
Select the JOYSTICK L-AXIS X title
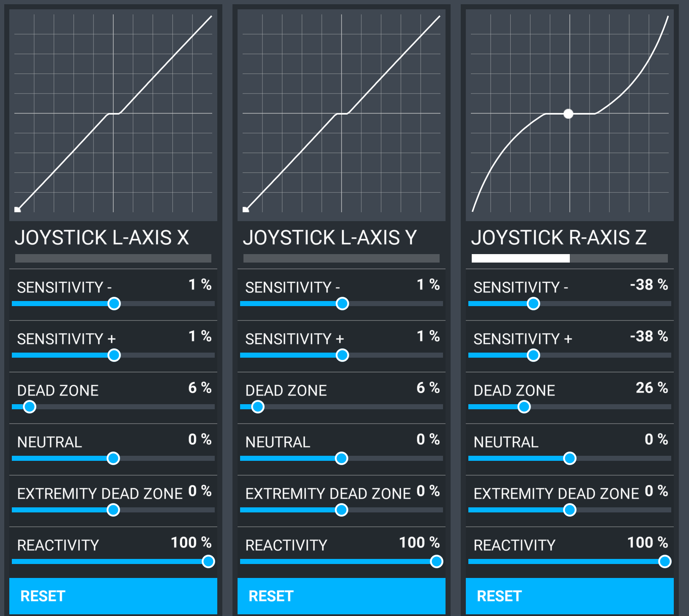click(102, 238)
